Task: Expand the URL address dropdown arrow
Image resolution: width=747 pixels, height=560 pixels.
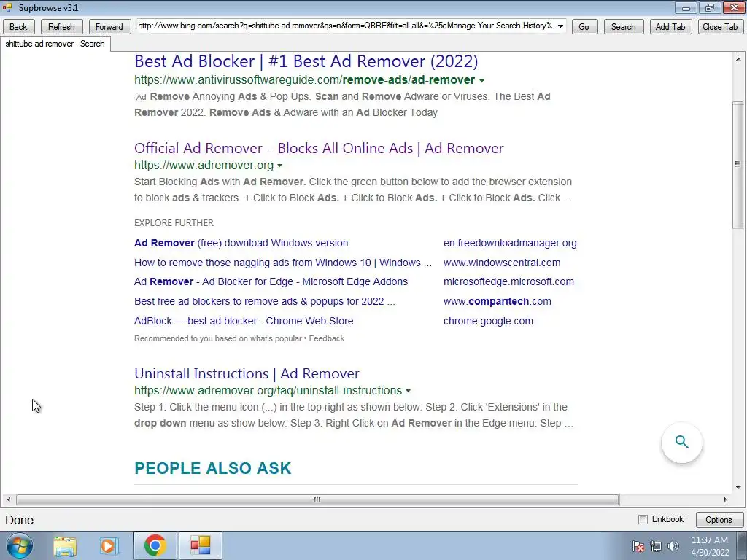Action: tap(561, 26)
